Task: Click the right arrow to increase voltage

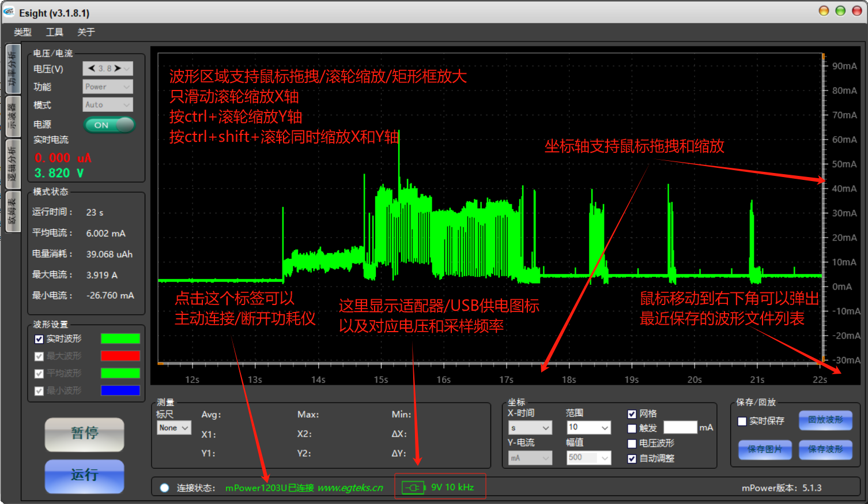Action: pyautogui.click(x=118, y=69)
